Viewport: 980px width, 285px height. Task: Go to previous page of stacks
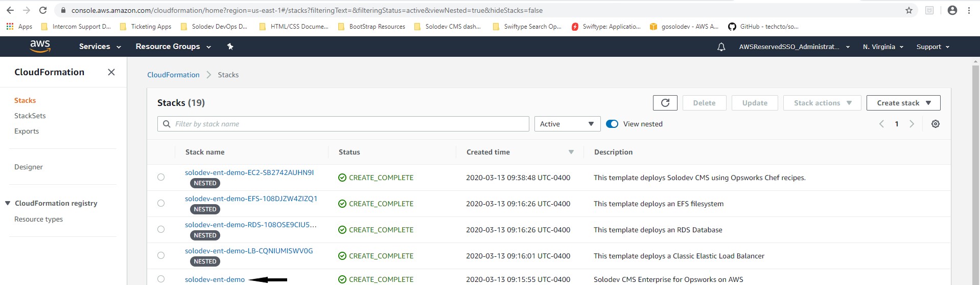coord(881,124)
